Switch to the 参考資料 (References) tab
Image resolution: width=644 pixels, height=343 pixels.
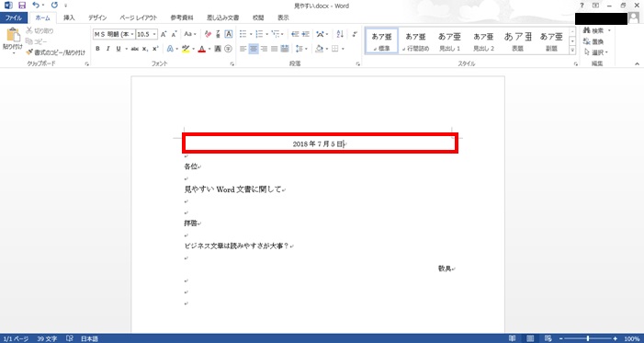click(182, 18)
